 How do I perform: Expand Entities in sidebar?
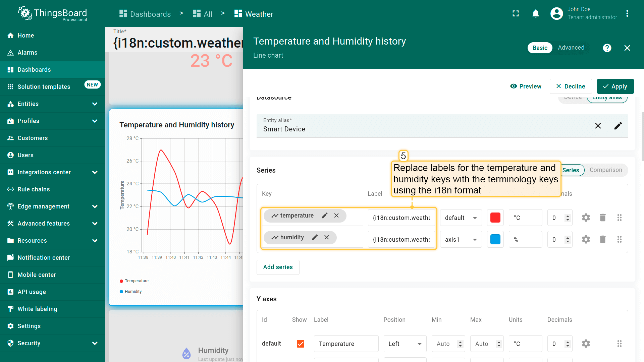[x=95, y=104]
